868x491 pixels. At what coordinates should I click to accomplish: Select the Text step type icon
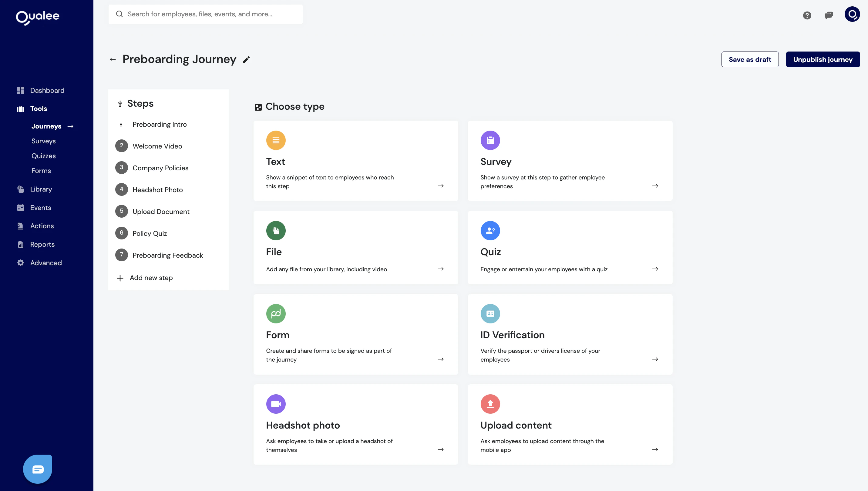[276, 140]
